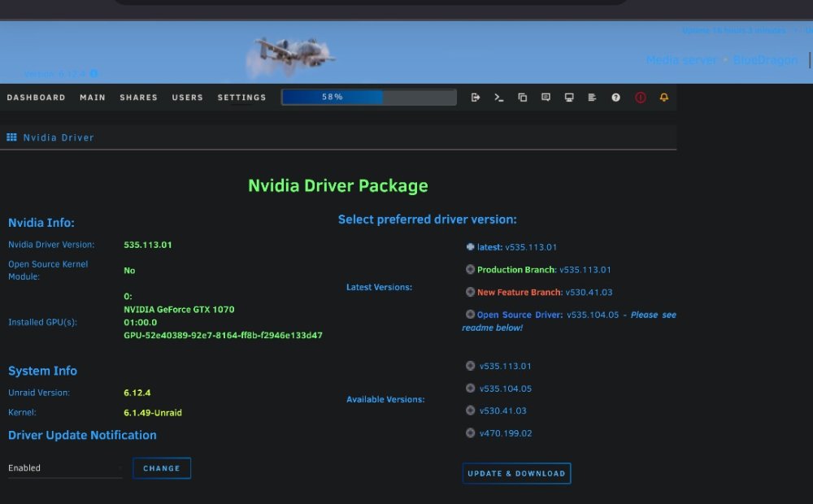Click the GPU-52e40389 UUID text
This screenshot has width=813, height=504.
(x=223, y=336)
